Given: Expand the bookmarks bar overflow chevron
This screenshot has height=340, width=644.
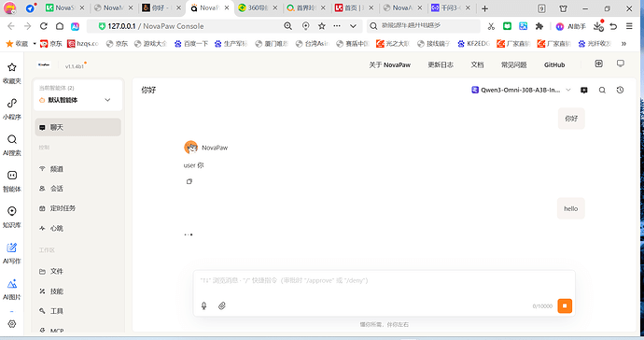Looking at the screenshot, I should (x=623, y=44).
